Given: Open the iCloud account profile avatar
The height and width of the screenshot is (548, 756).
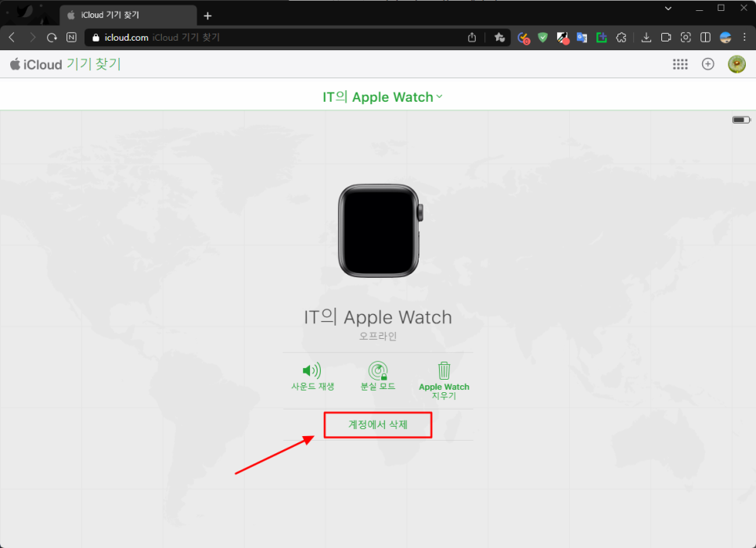Looking at the screenshot, I should [736, 64].
